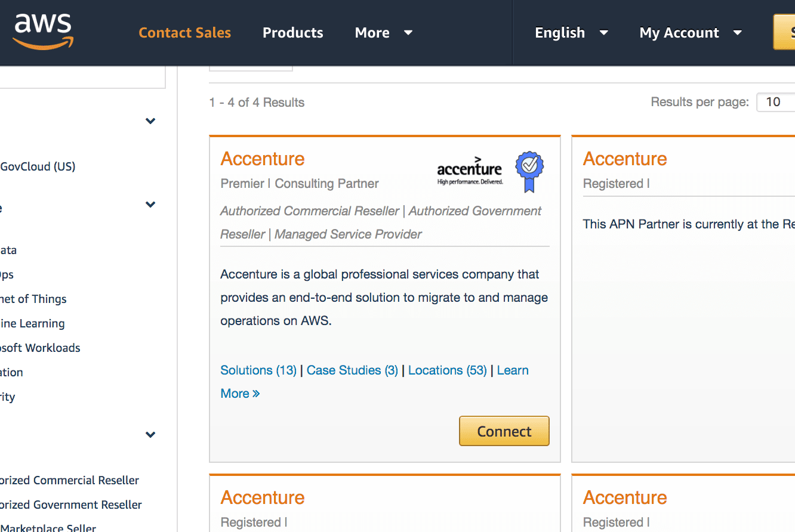This screenshot has width=795, height=532.
Task: Open the Solutions (13) link
Action: [258, 370]
